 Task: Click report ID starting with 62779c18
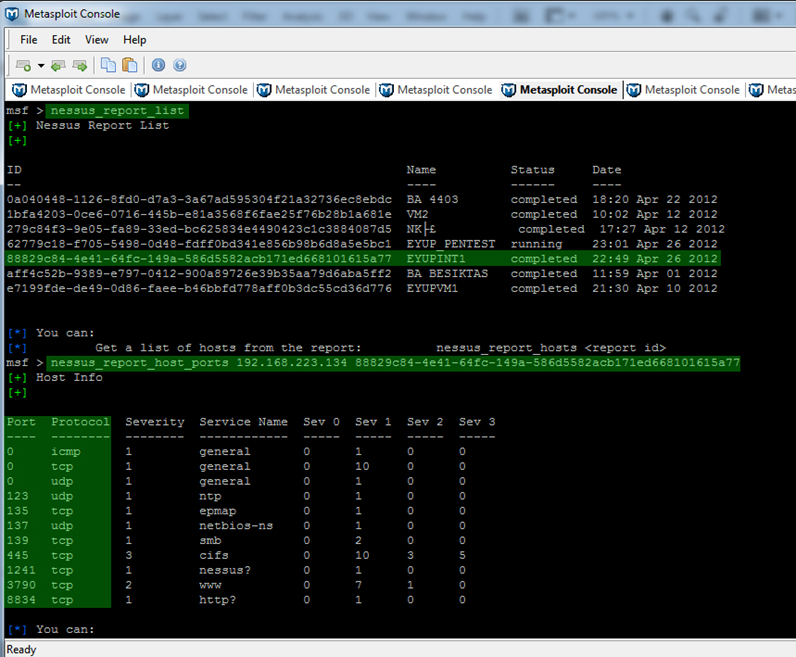point(199,244)
